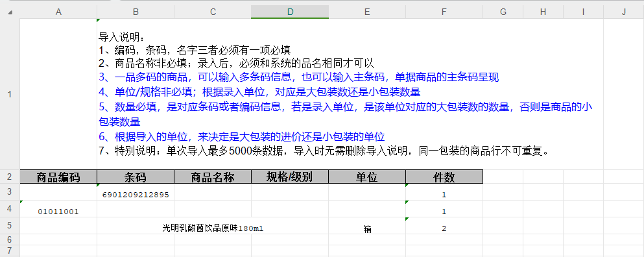Select the unit cell containing 箱

pyautogui.click(x=367, y=226)
